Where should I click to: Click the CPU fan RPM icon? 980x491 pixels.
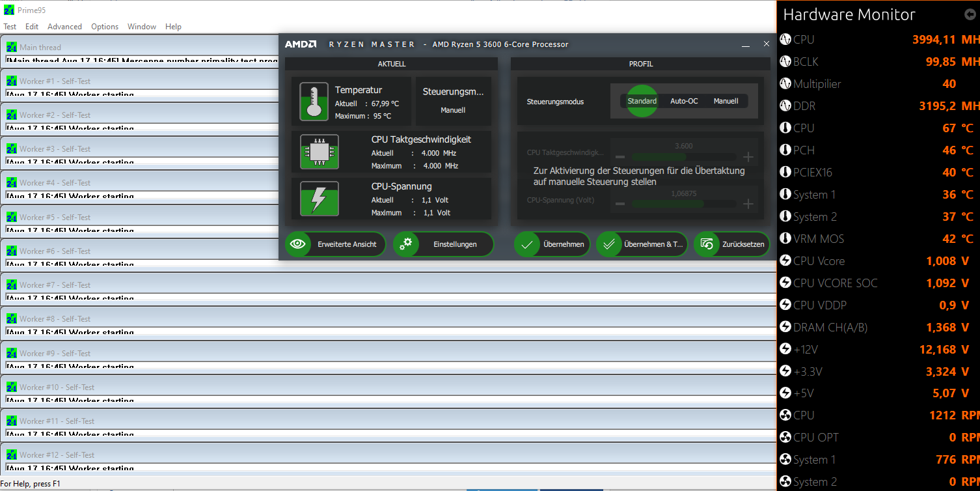pos(785,415)
